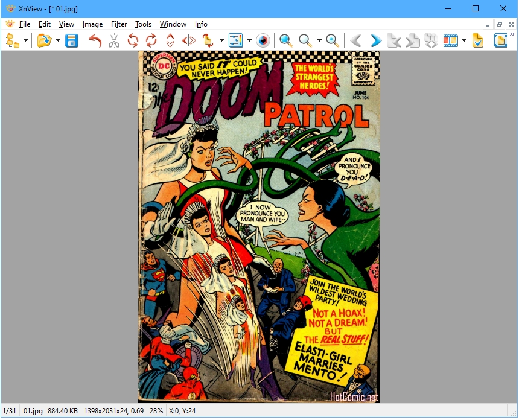Open the Tools menu

143,24
